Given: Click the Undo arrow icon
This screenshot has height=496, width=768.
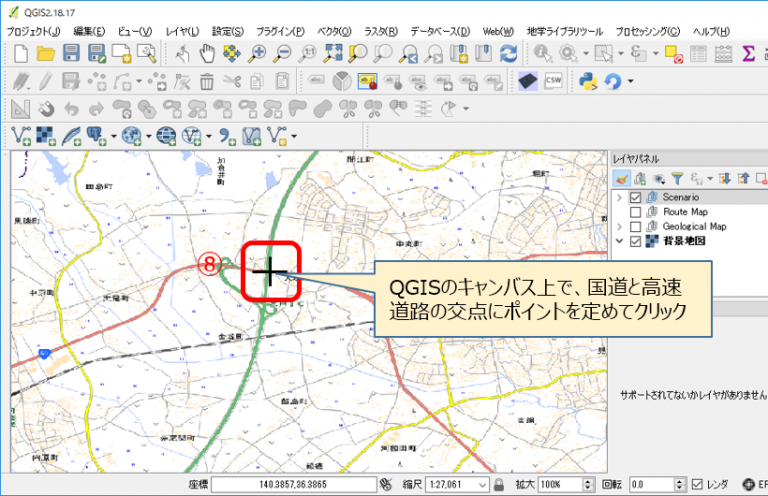Looking at the screenshot, I should (72, 109).
